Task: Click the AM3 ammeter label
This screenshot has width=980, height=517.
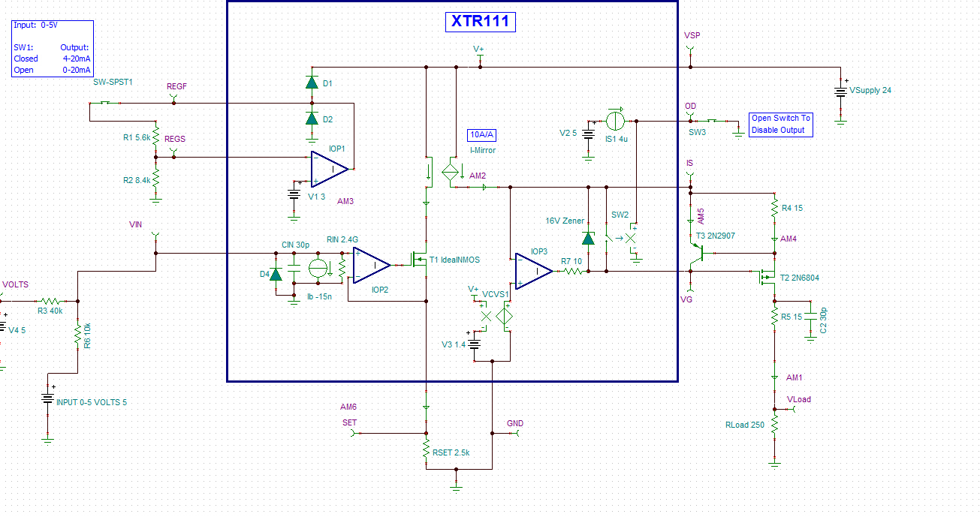Action: click(x=345, y=202)
